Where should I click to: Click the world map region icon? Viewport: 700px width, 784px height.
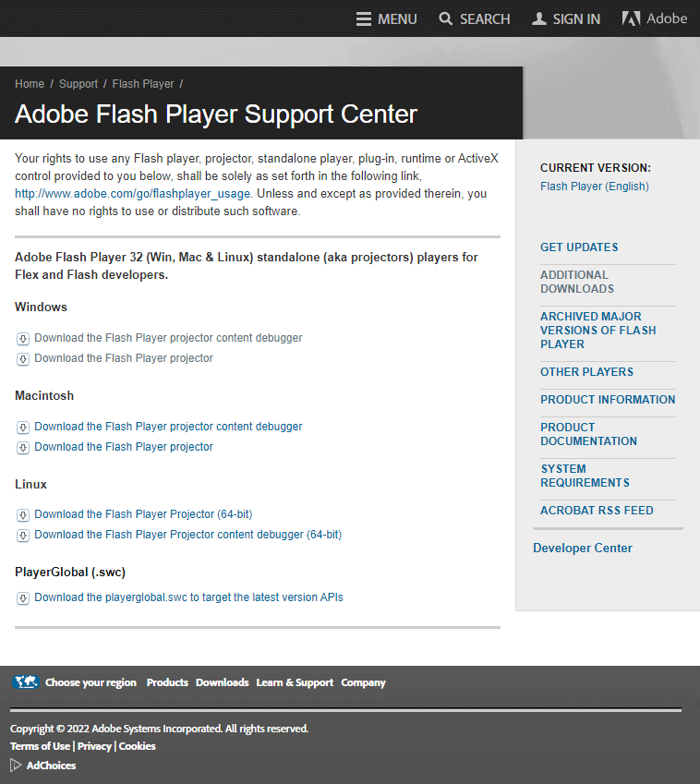point(26,682)
